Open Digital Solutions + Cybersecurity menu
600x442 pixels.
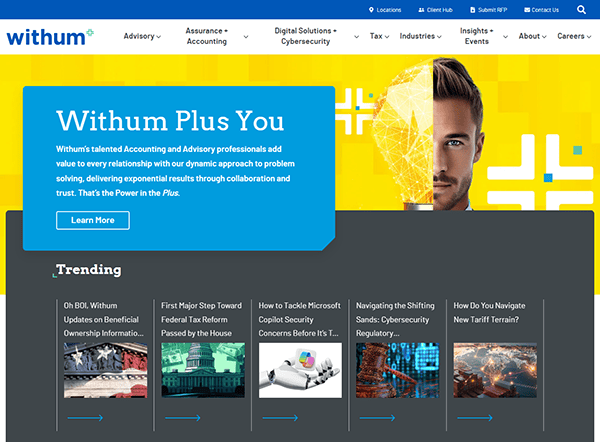pos(305,36)
